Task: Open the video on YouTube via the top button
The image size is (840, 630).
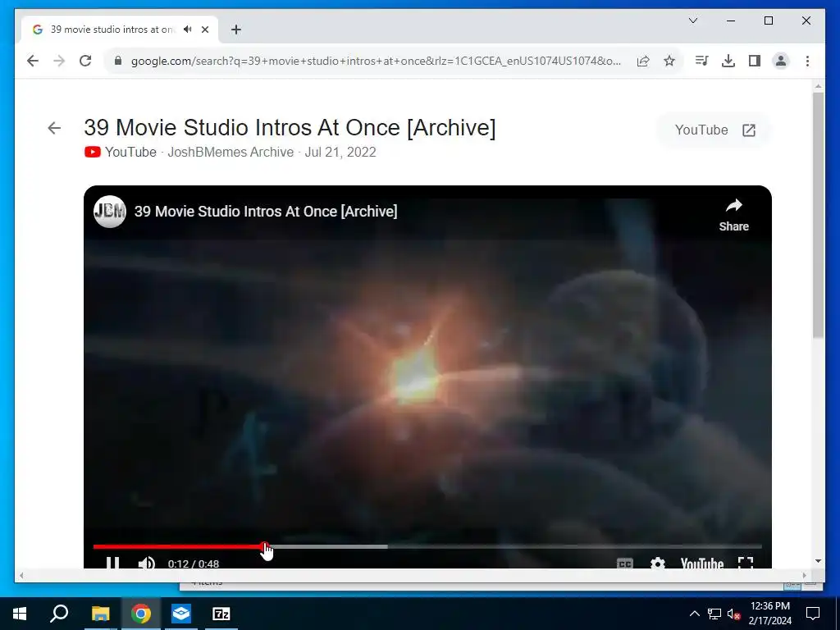Action: tap(714, 130)
